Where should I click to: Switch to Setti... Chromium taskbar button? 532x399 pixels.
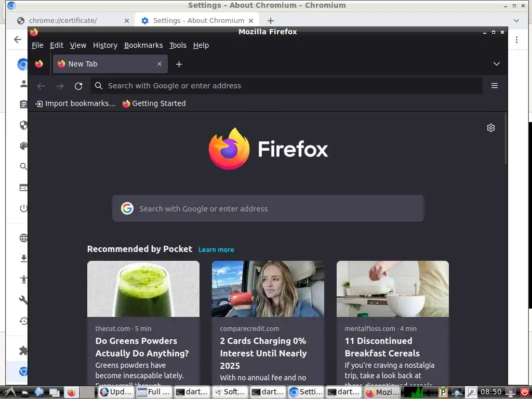[306, 392]
